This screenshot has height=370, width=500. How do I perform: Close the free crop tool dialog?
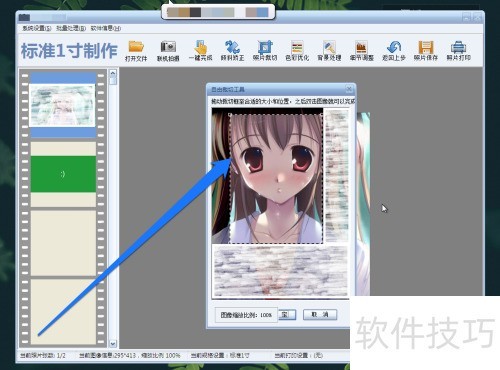coord(349,89)
